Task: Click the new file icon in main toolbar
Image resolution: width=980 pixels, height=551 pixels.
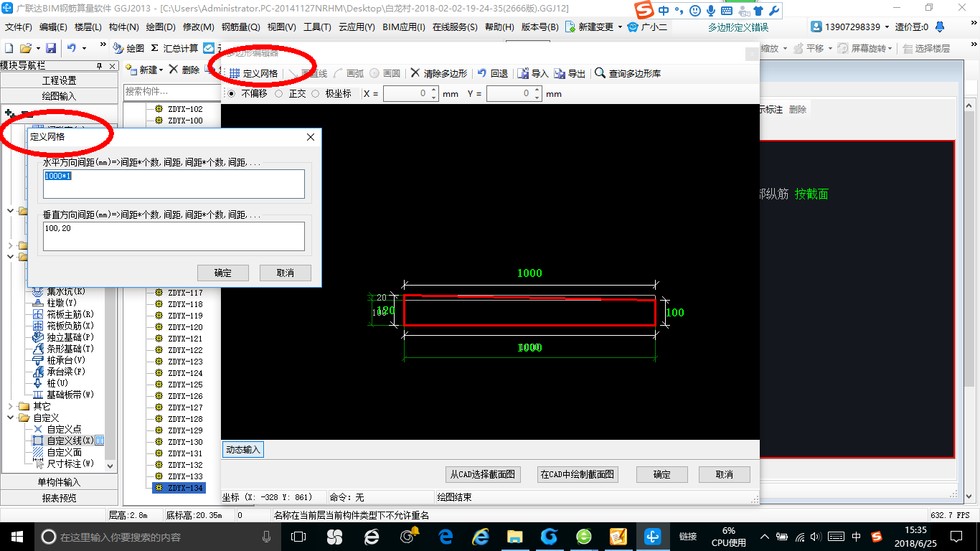Action: [x=9, y=48]
